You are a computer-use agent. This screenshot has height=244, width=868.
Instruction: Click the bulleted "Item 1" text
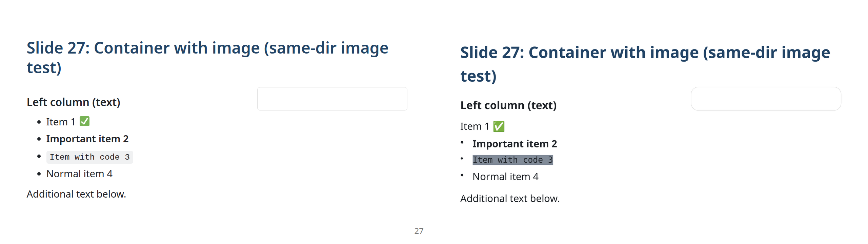[61, 122]
